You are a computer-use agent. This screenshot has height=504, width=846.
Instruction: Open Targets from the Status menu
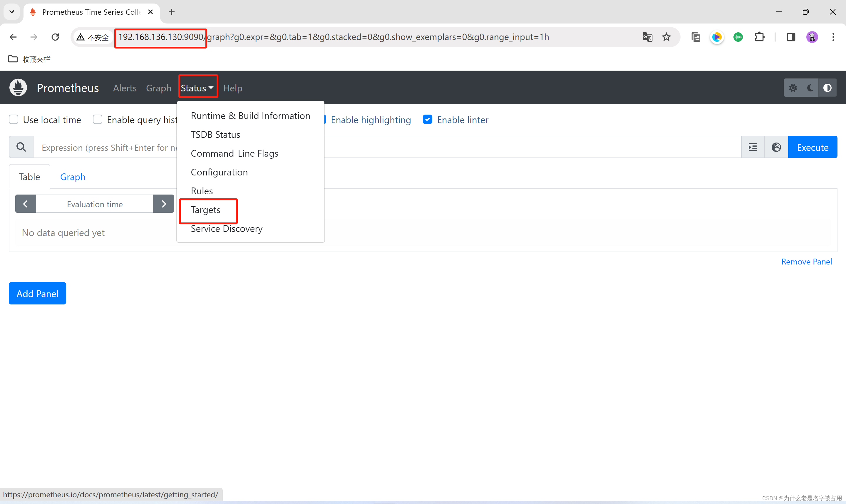click(251, 210)
